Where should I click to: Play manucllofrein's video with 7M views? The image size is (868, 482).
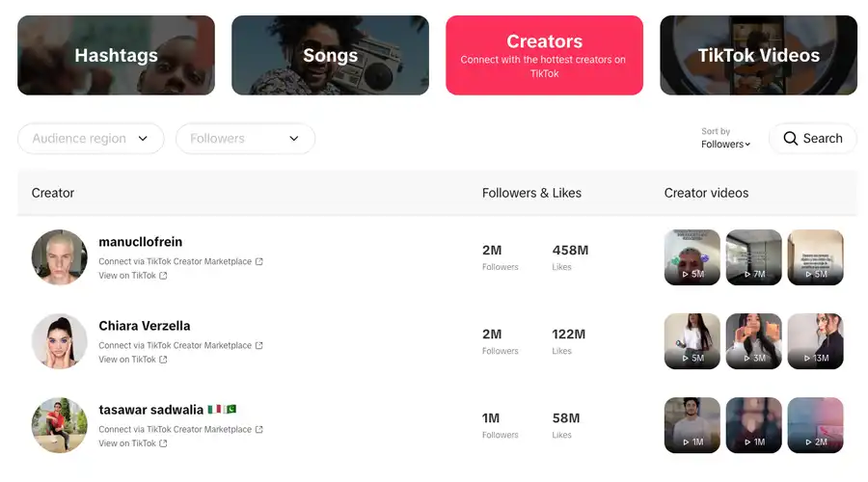click(753, 257)
